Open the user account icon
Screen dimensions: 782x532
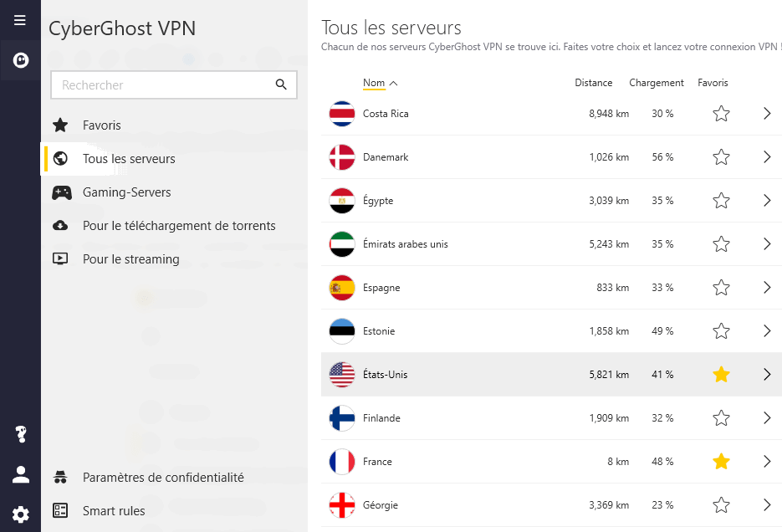pyautogui.click(x=20, y=474)
